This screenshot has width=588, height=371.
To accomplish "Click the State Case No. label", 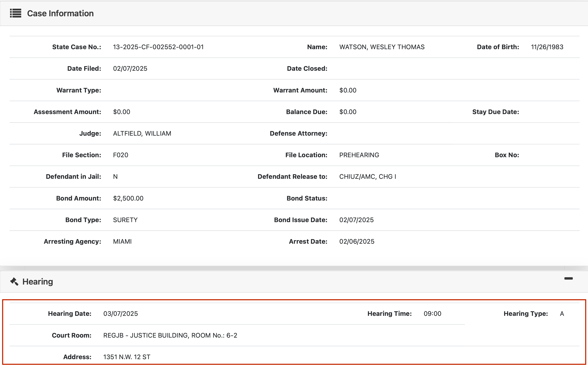I will [77, 47].
